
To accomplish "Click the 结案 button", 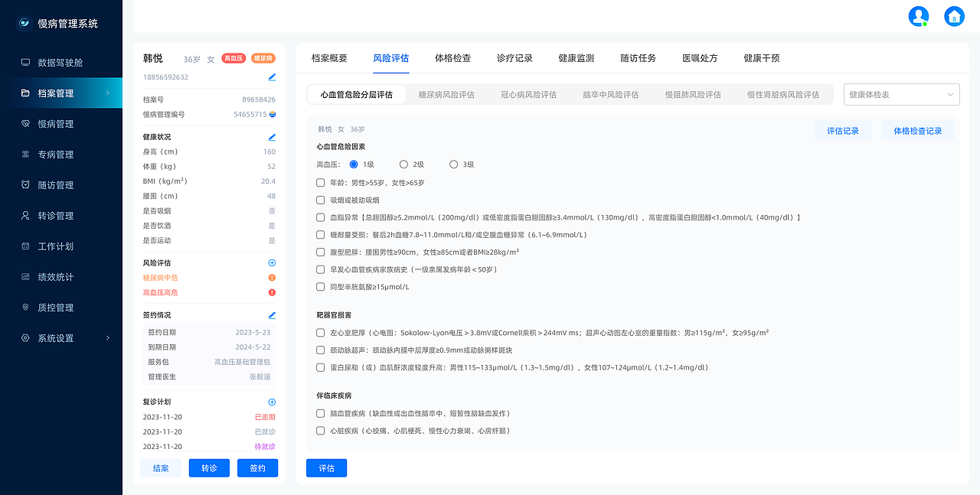I will click(x=161, y=468).
